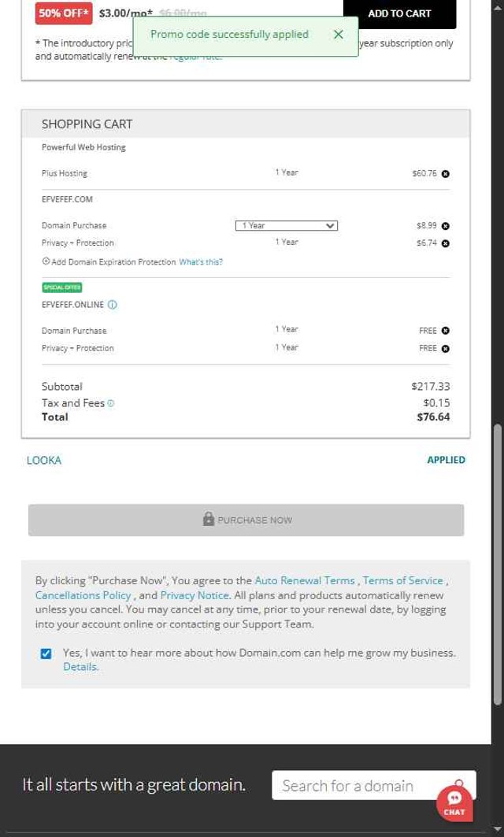Open the domain term 1 Year dropdown

[x=287, y=226]
